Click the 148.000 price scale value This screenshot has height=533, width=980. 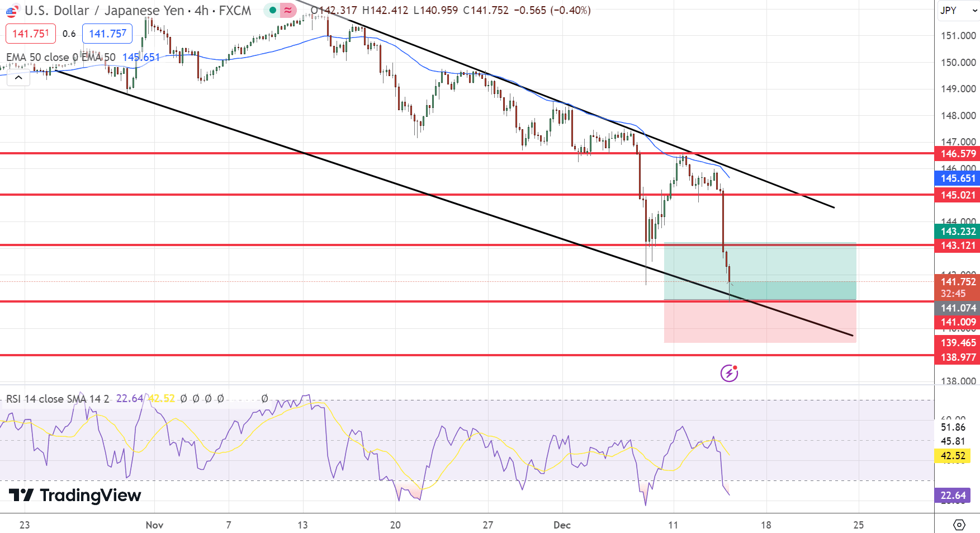958,116
